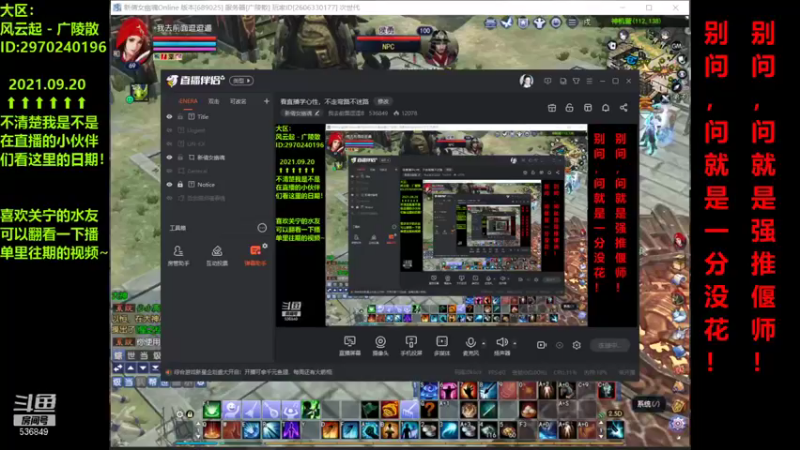
Task: Toggle lock on the Title layer
Action: (x=180, y=117)
